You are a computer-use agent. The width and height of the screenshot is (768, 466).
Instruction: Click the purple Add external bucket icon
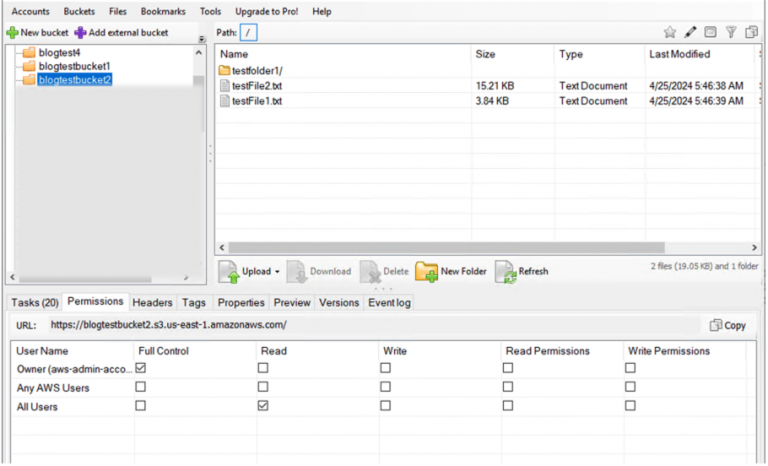click(x=81, y=33)
